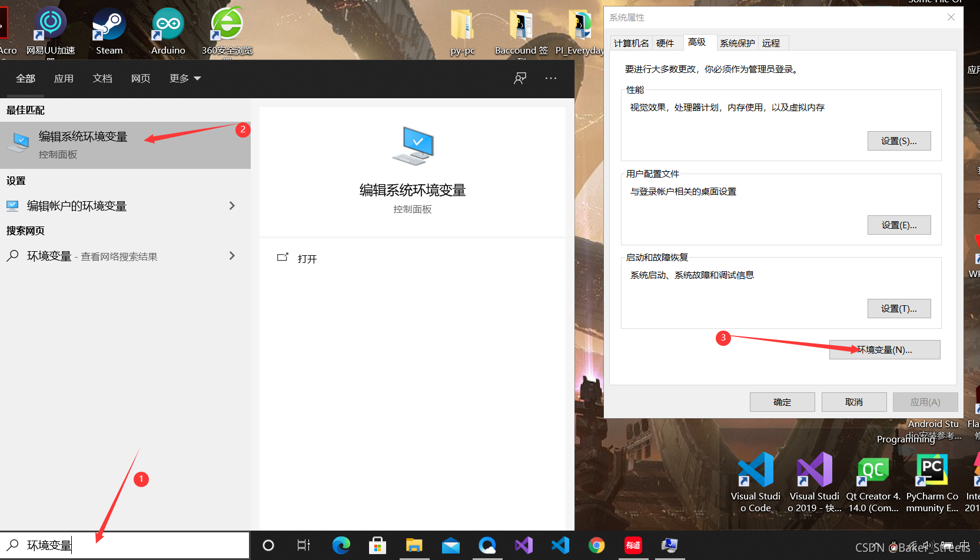Click 设置(T) startup recovery button
980x560 pixels.
click(899, 309)
